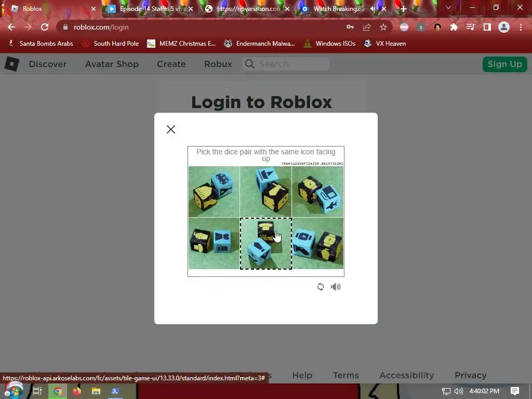This screenshot has width=532, height=399.
Task: Pick the top-right dice pair image
Action: 317,192
